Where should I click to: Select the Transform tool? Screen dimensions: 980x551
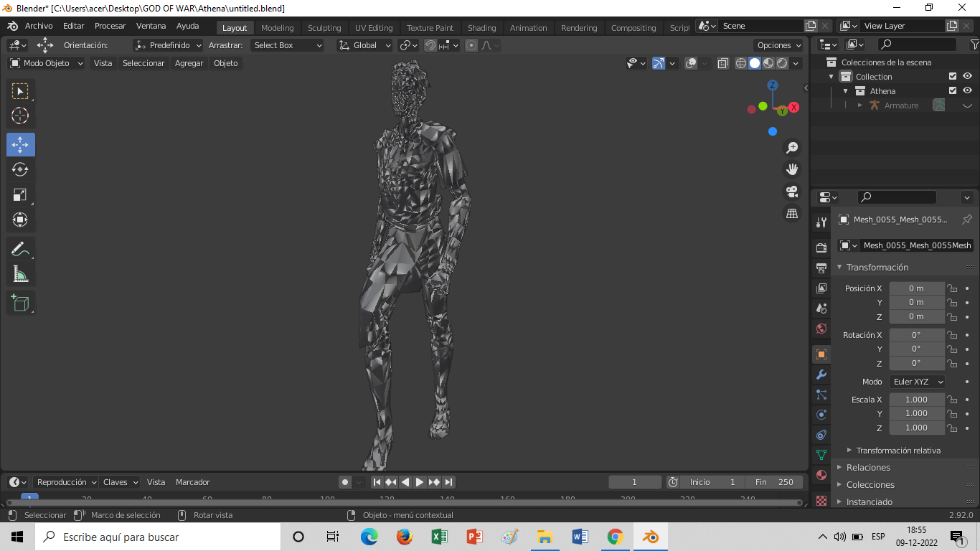[20, 220]
